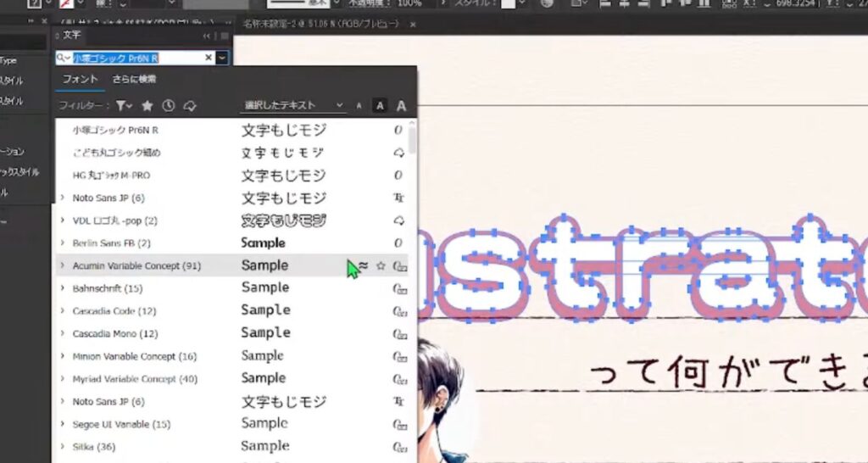This screenshot has width=868, height=463.
Task: Choose 小塚ゴシック Pr6N R from font list
Action: pyautogui.click(x=115, y=130)
